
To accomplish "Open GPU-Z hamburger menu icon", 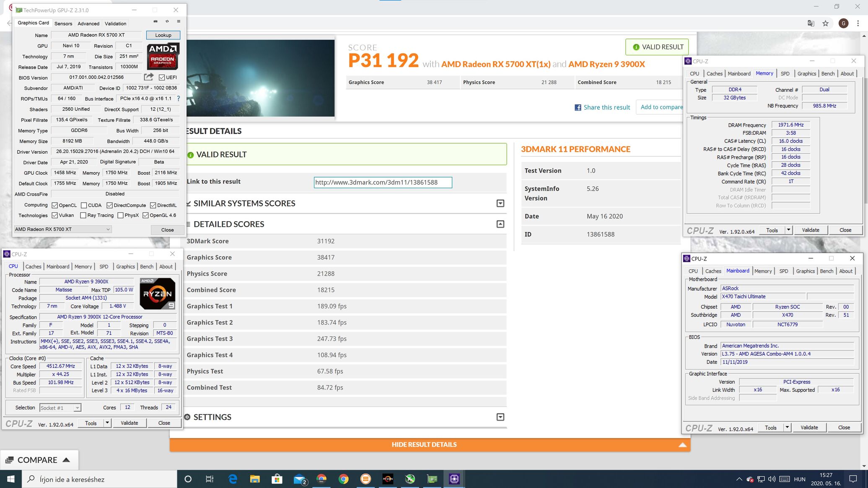I will 179,21.
